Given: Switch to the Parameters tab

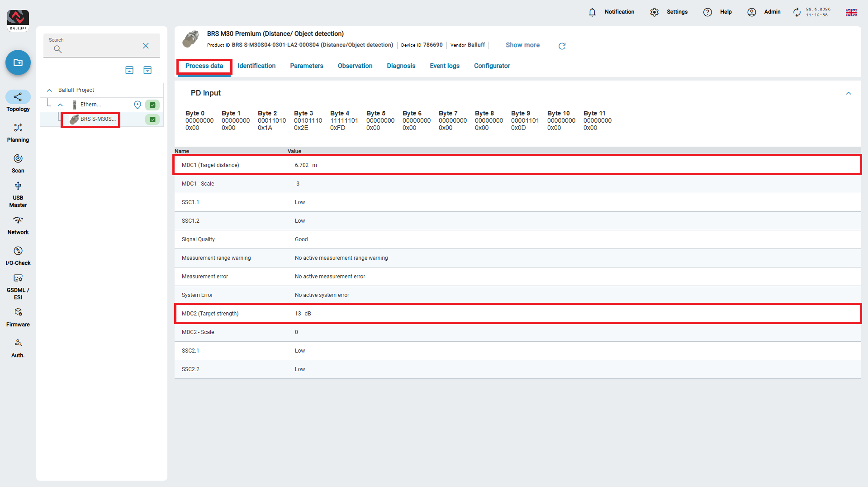Looking at the screenshot, I should 307,66.
